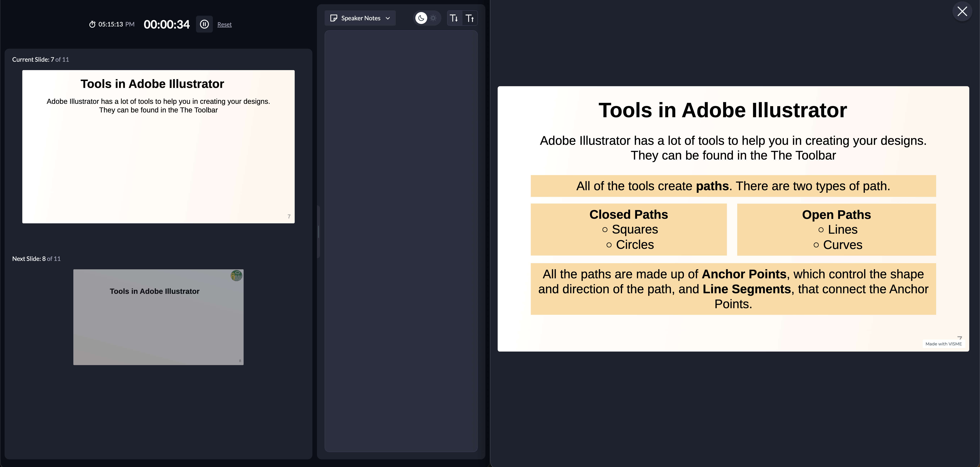Switch to dark mode moon icon
Screen dimensions: 980x467
click(x=421, y=18)
